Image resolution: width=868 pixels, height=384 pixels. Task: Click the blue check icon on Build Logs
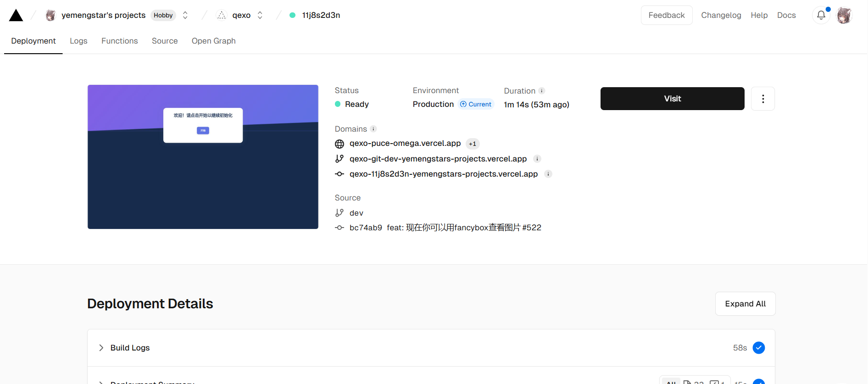(x=759, y=348)
